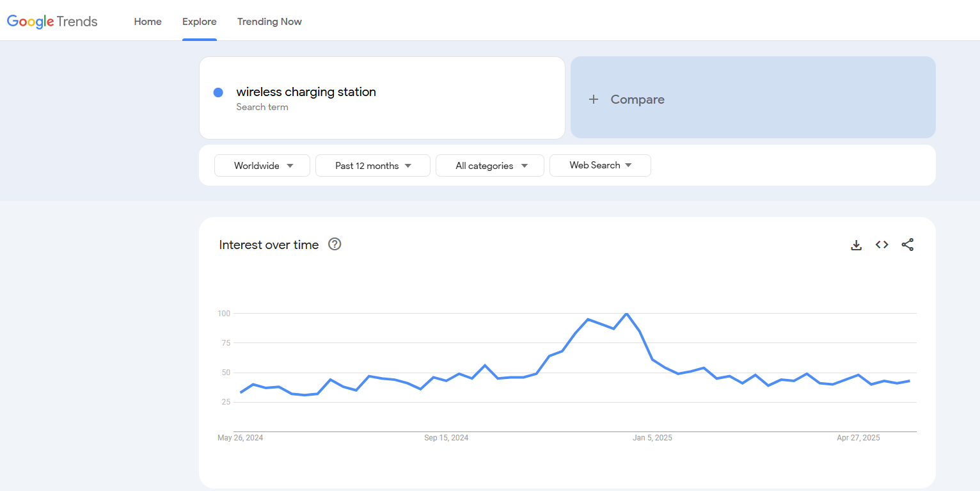
Task: Click the 50 value on the y-axis
Action: tap(225, 373)
